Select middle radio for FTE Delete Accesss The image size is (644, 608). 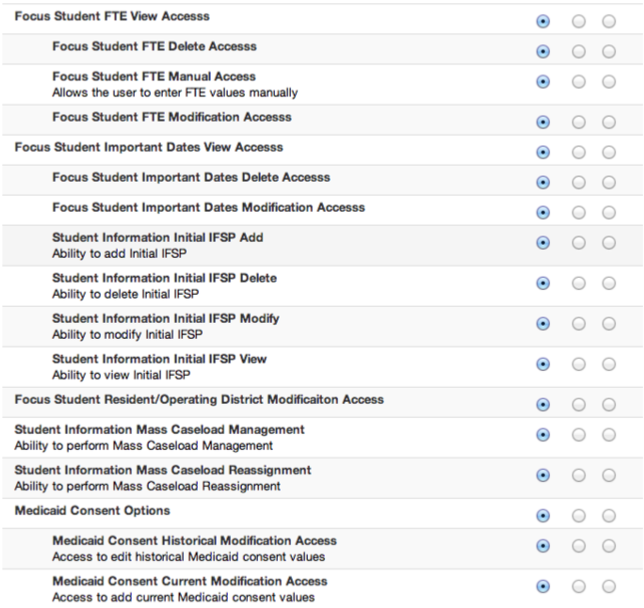pos(579,51)
